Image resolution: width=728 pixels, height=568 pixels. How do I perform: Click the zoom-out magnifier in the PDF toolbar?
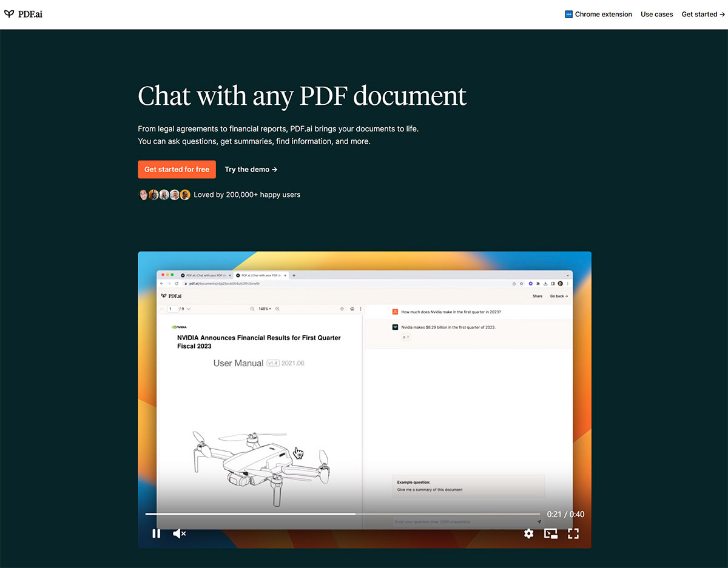tap(252, 309)
